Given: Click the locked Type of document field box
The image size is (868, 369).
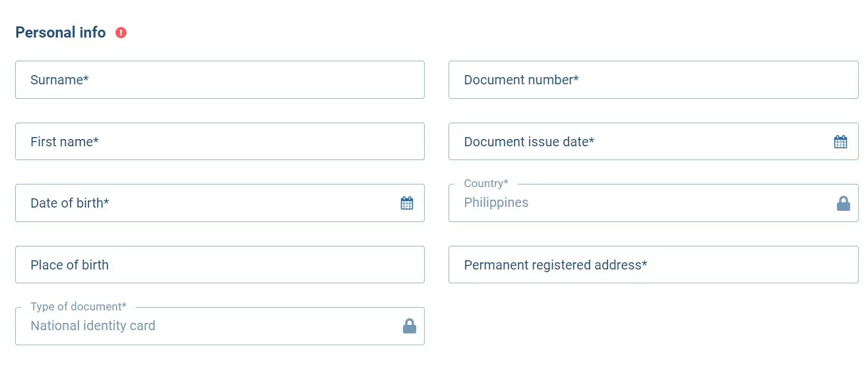Looking at the screenshot, I should coord(220,326).
